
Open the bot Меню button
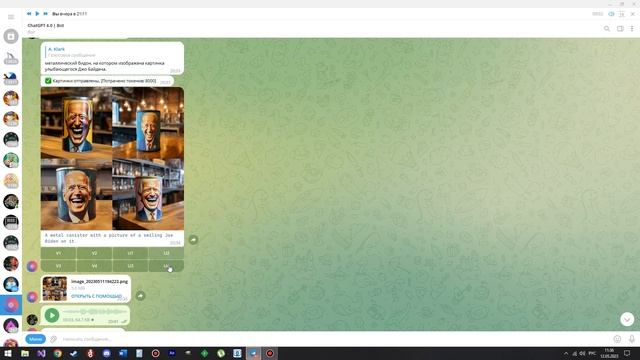36,339
